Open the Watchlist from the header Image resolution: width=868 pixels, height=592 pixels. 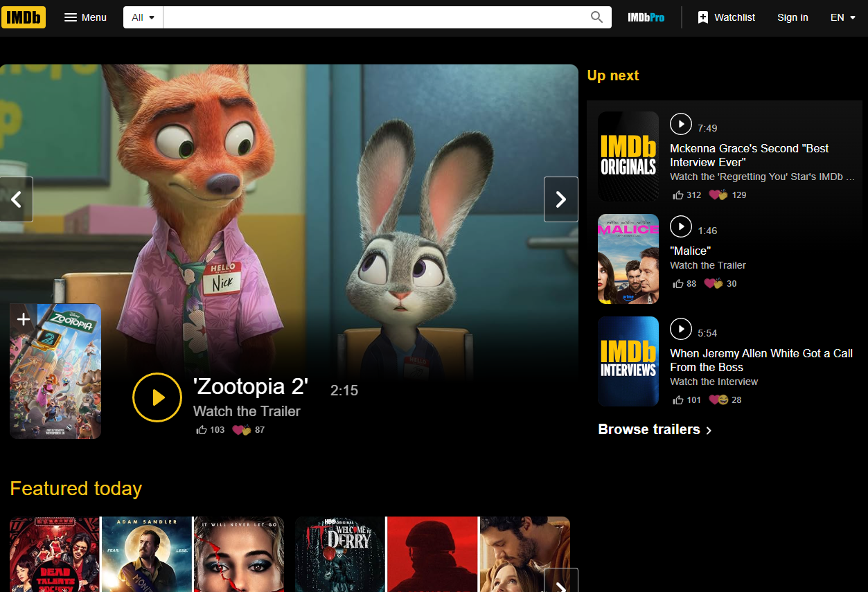coord(726,17)
